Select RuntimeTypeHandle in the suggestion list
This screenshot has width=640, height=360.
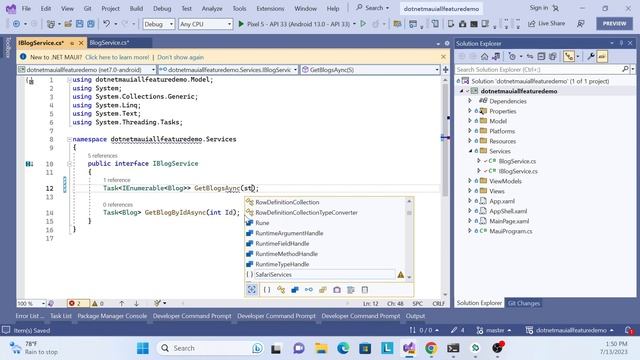coord(282,264)
